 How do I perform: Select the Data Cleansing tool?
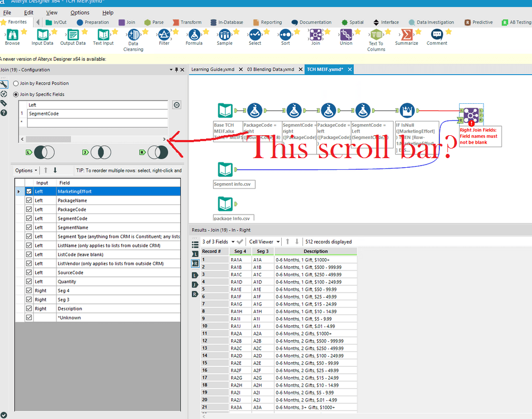click(x=133, y=37)
